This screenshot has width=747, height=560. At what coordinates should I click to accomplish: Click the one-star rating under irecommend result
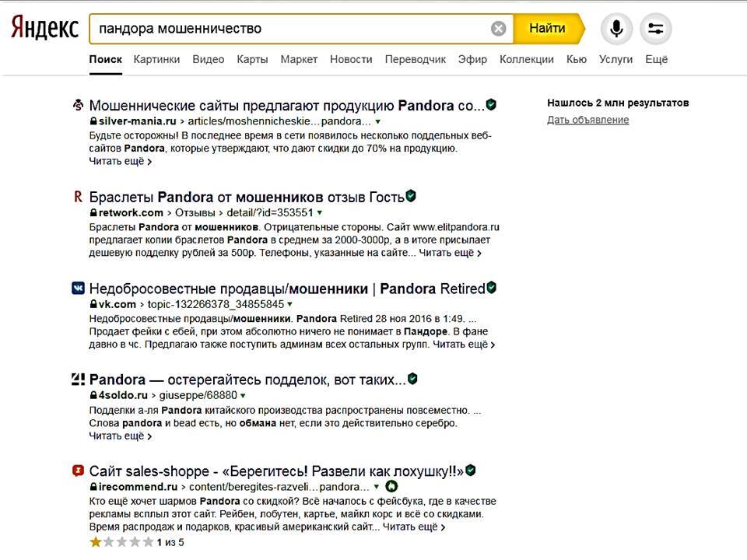[x=96, y=542]
